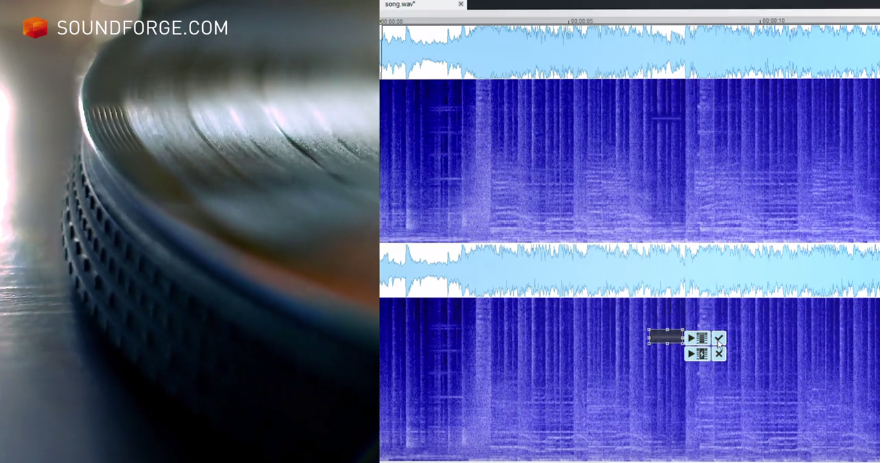This screenshot has height=463, width=881.
Task: Play the lower preview button with lightning icon
Action: [697, 354]
